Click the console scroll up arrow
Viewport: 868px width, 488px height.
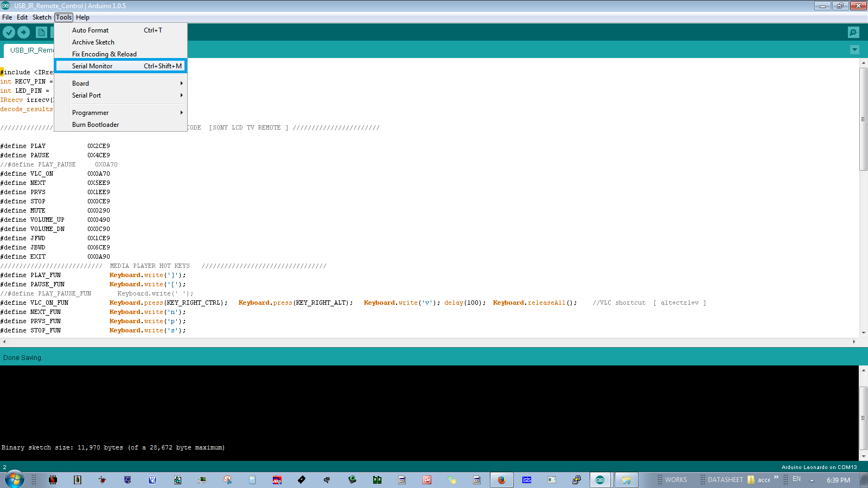point(863,370)
